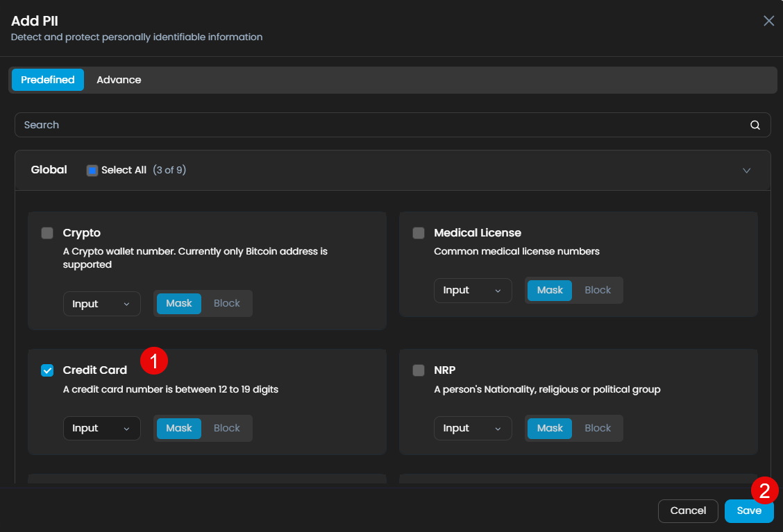Screen dimensions: 783x532
Task: Click the search magnifier icon
Action: point(755,126)
